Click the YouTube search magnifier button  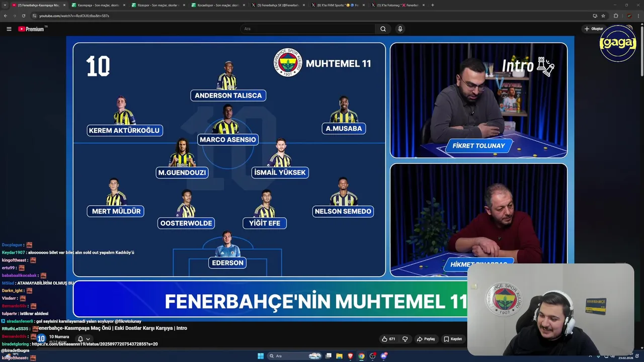pyautogui.click(x=383, y=29)
